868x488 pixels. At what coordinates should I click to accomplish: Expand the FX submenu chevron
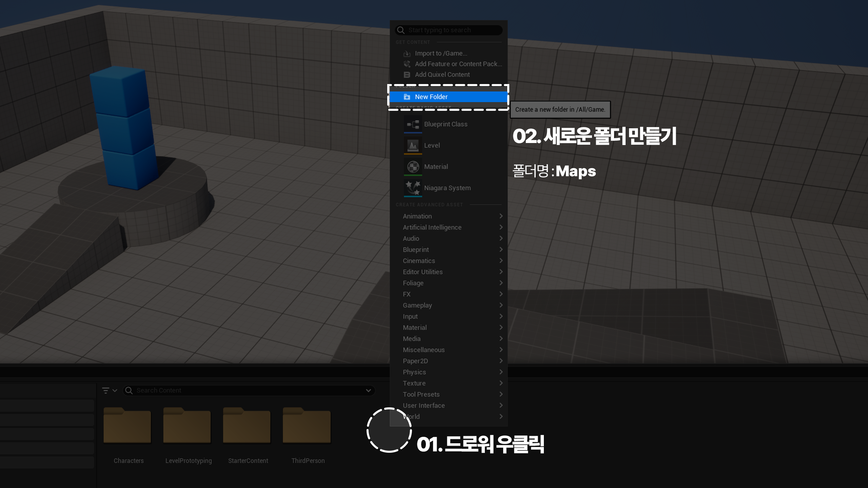tap(501, 294)
